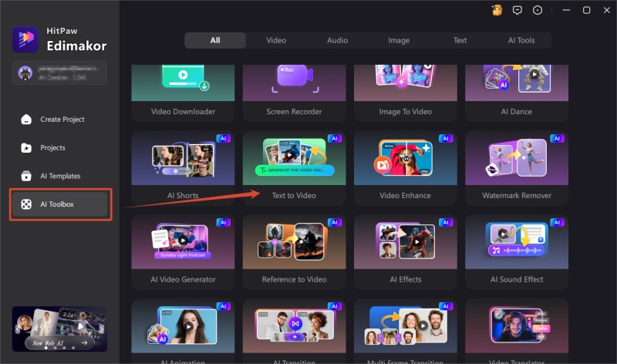
Task: Click the AI Toolbox dice icon
Action: 26,204
